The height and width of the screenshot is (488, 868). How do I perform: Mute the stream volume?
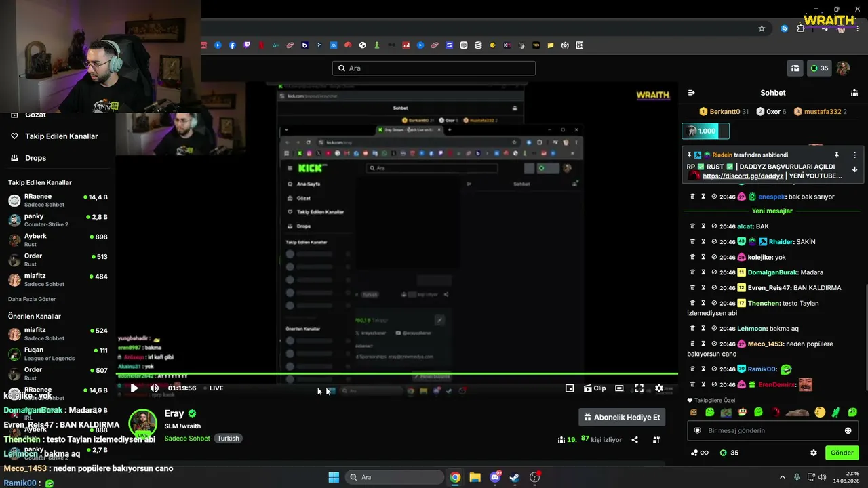(154, 388)
